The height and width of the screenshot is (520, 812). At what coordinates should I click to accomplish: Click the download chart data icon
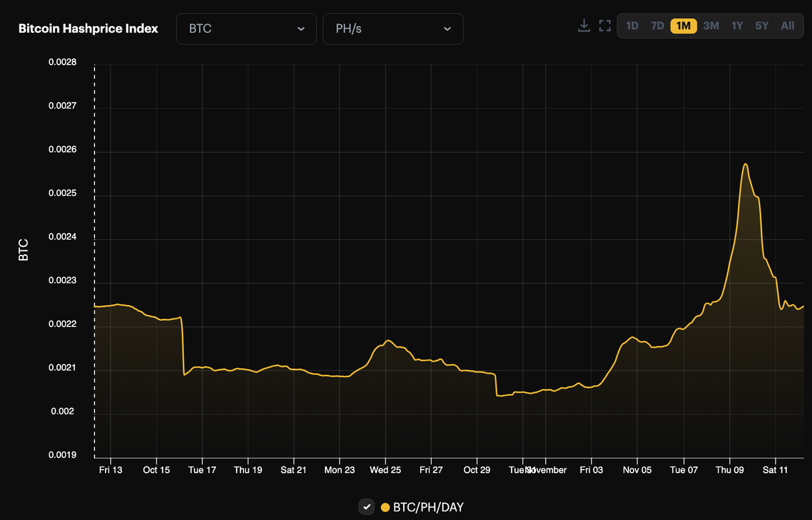click(584, 25)
